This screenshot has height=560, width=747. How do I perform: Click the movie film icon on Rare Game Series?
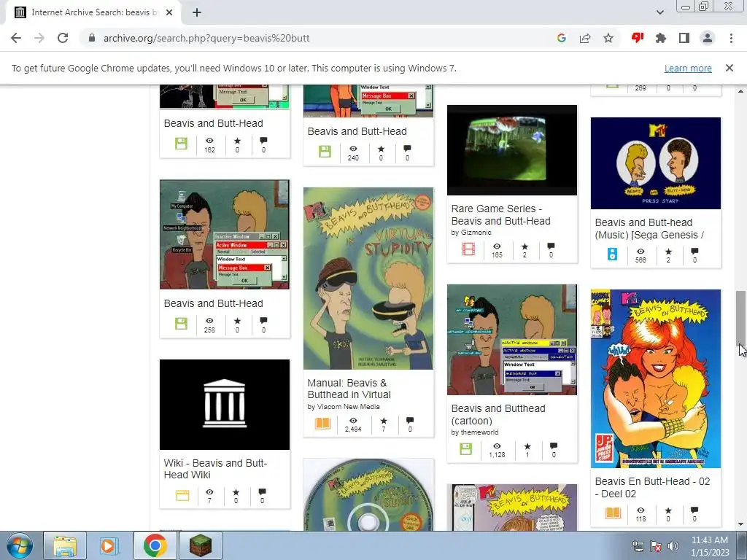pos(469,249)
